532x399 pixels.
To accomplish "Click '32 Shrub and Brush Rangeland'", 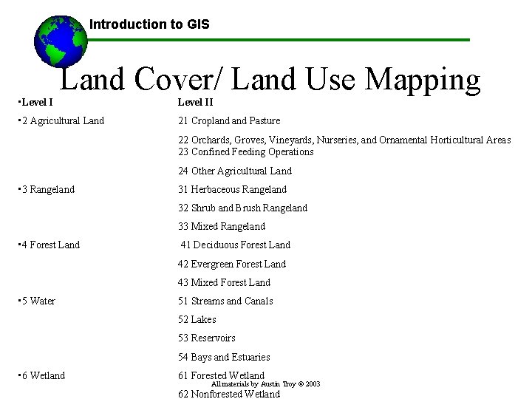I will click(x=243, y=208).
